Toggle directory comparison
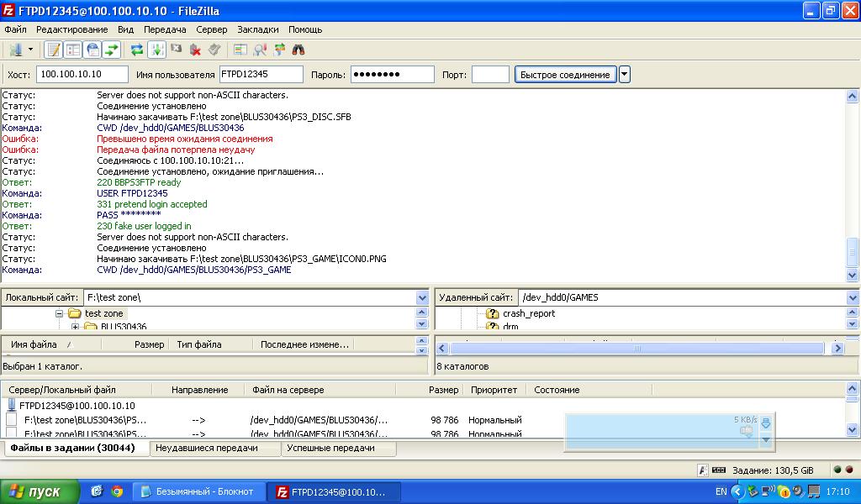The image size is (861, 504). click(260, 50)
